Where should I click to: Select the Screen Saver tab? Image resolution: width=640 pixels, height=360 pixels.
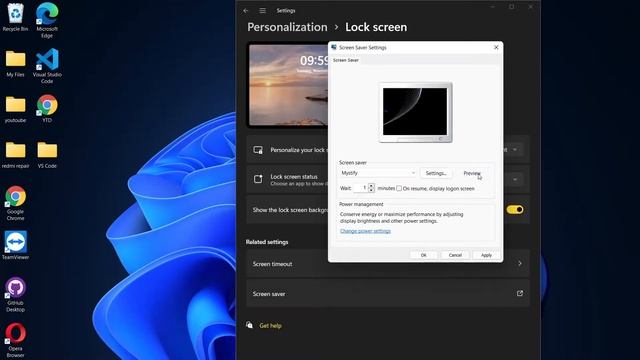346,60
